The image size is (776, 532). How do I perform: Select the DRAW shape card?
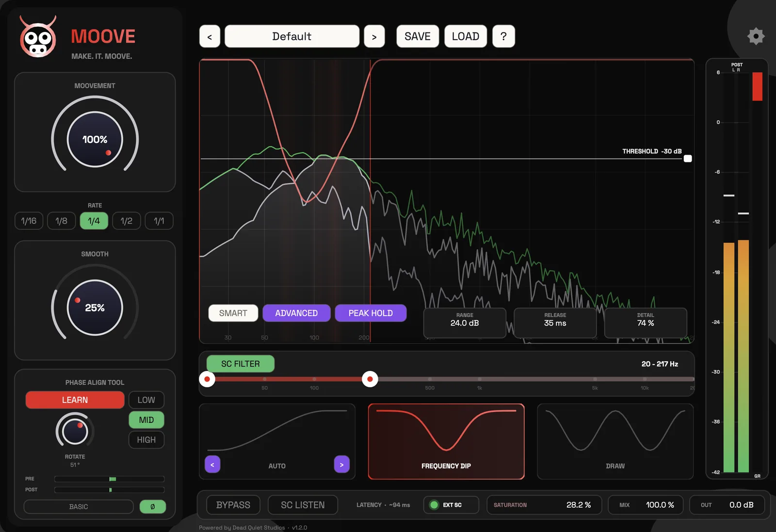click(x=615, y=441)
